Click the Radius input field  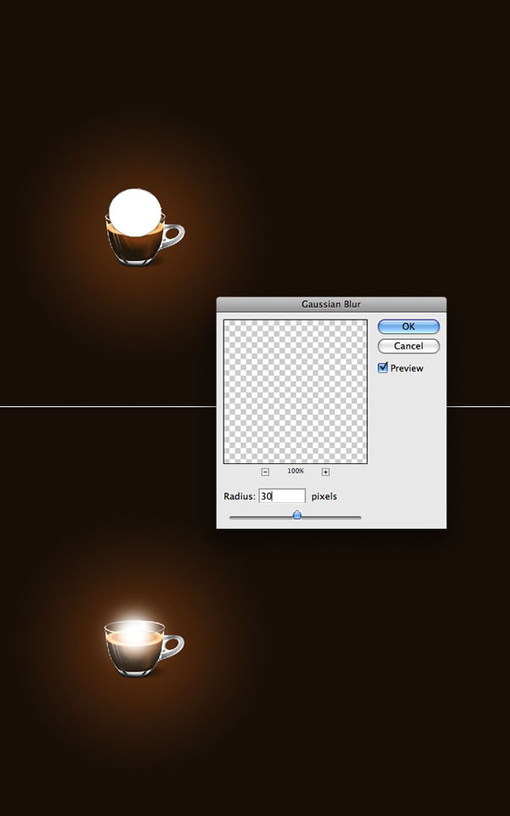click(282, 496)
